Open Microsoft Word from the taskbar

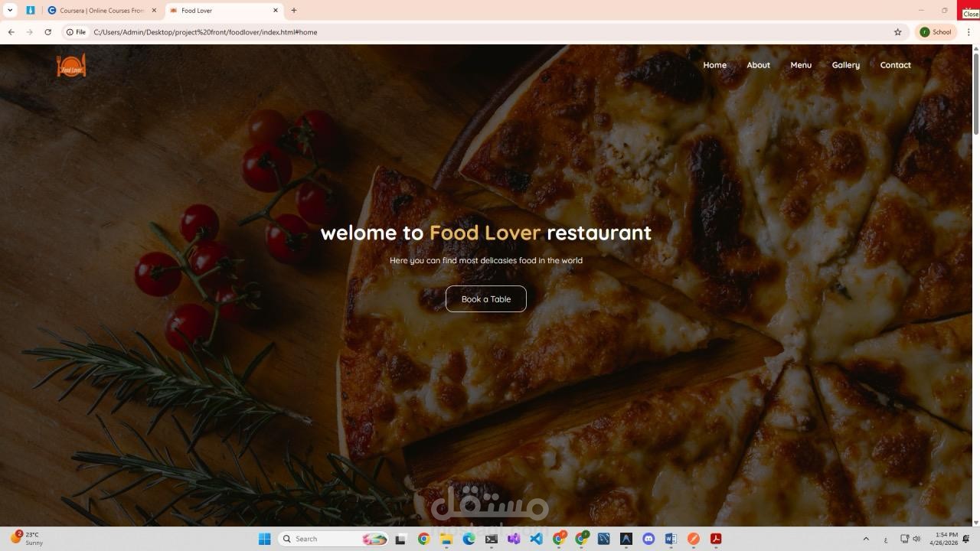[671, 539]
